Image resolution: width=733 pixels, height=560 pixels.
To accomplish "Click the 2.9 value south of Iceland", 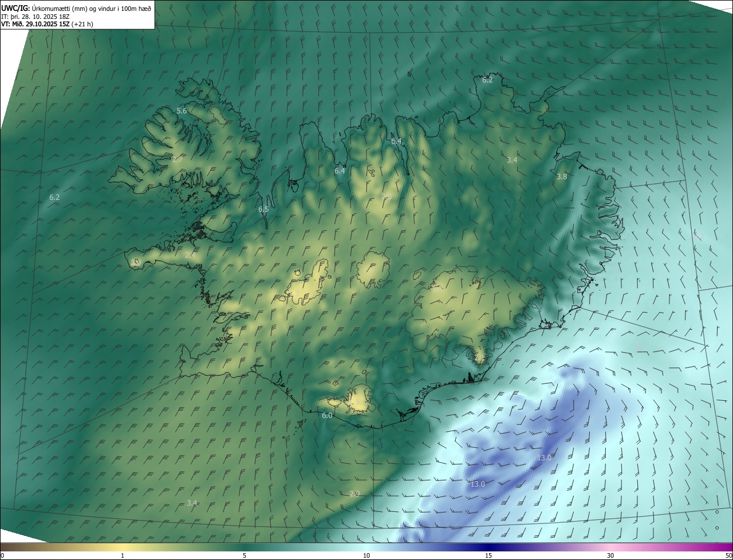I will [x=354, y=494].
